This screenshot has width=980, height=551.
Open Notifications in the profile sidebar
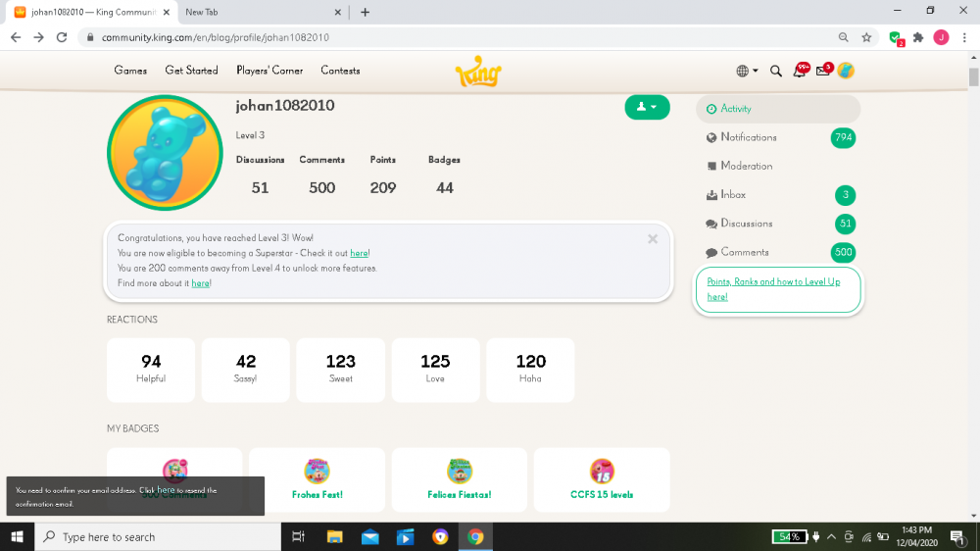(778, 137)
